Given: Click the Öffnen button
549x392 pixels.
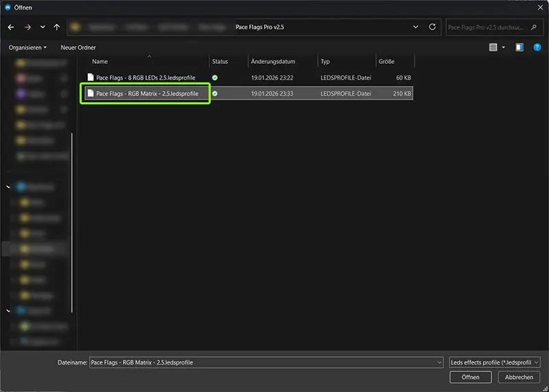Looking at the screenshot, I should click(x=471, y=378).
